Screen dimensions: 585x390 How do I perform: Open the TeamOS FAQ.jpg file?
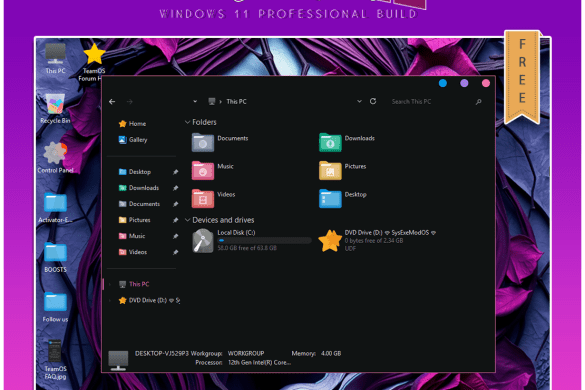click(x=55, y=359)
